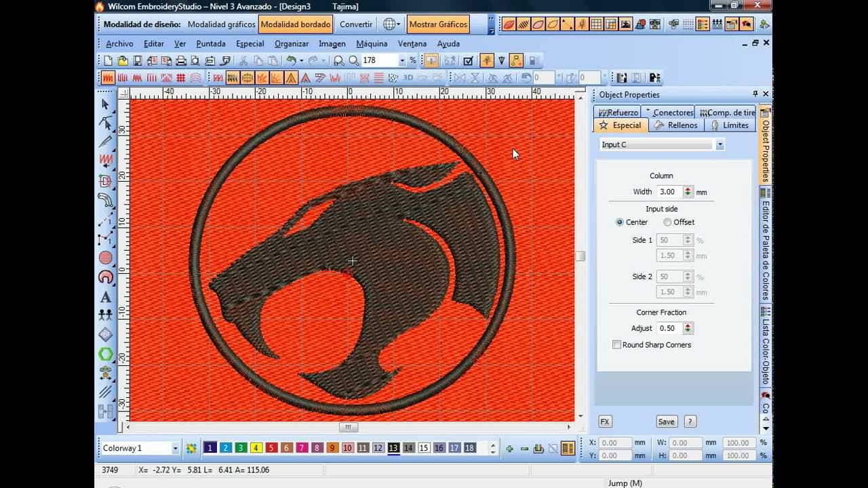Open the Puntada menu
The image size is (868, 488).
tap(211, 43)
